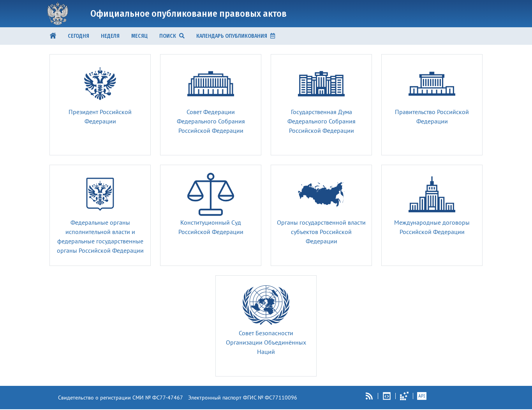
Task: Click the shield eagle federal executive bodies icon
Action: click(100, 194)
